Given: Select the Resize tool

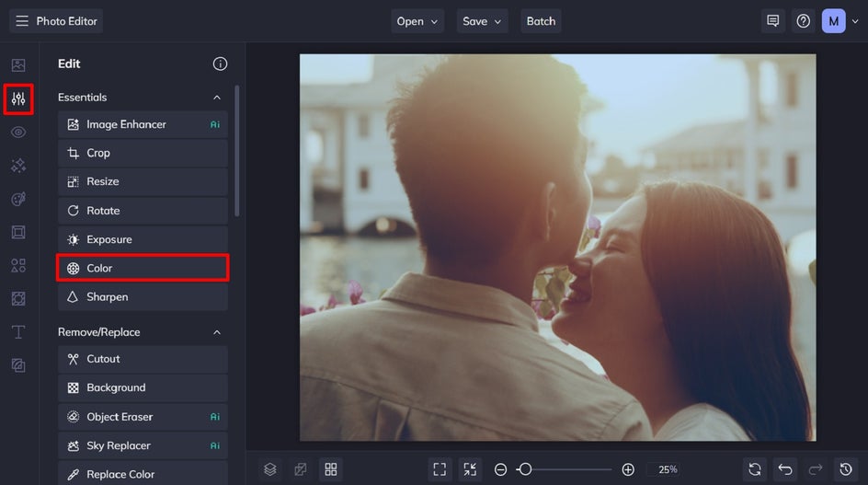Looking at the screenshot, I should (x=143, y=182).
